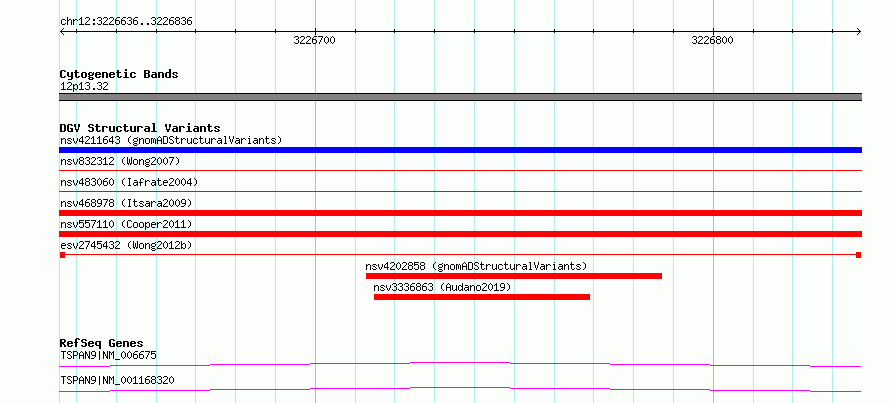This screenshot has height=403, width=890.
Task: Click the chr12:3226636..3226836 region label
Action: [x=126, y=22]
